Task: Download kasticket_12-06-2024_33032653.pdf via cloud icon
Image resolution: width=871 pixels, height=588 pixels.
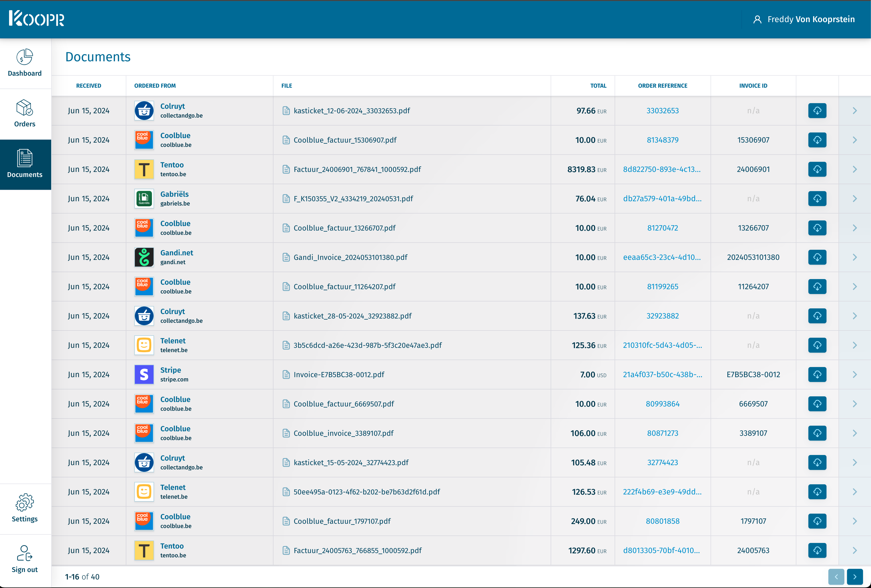Action: [x=817, y=111]
